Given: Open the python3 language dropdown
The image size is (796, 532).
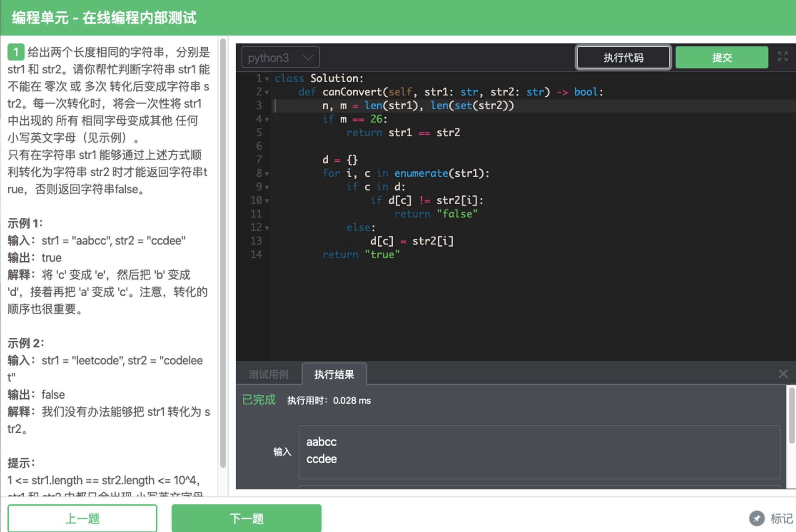Looking at the screenshot, I should [x=280, y=57].
